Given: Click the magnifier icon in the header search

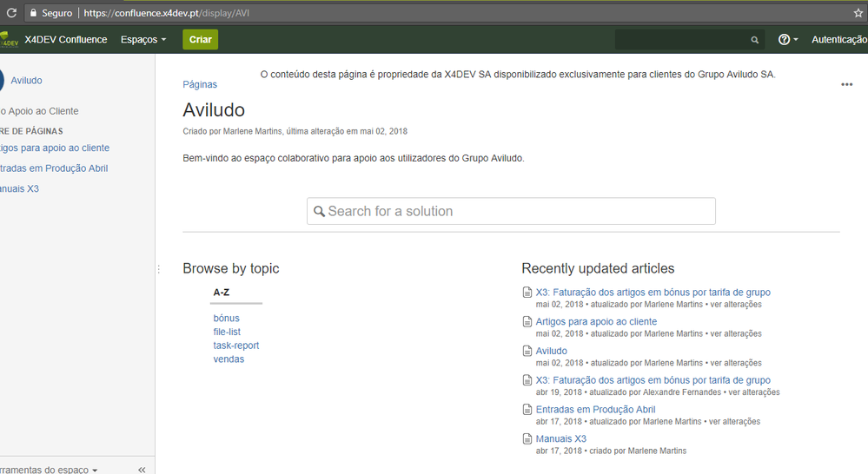Looking at the screenshot, I should (x=754, y=40).
